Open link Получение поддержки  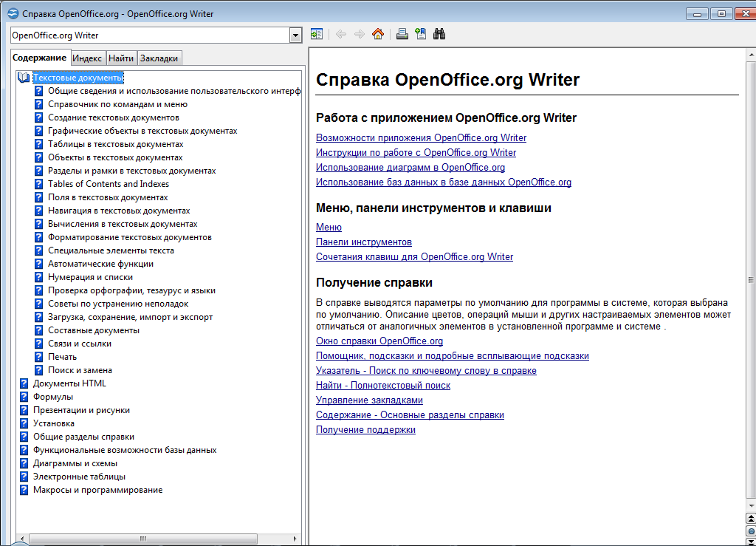[365, 430]
